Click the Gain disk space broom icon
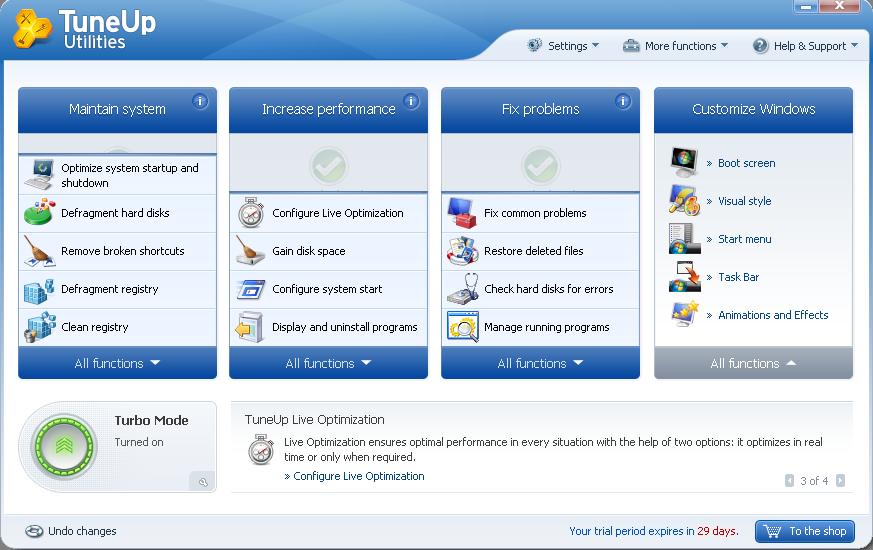Screen dimensions: 873x550 coord(251,251)
